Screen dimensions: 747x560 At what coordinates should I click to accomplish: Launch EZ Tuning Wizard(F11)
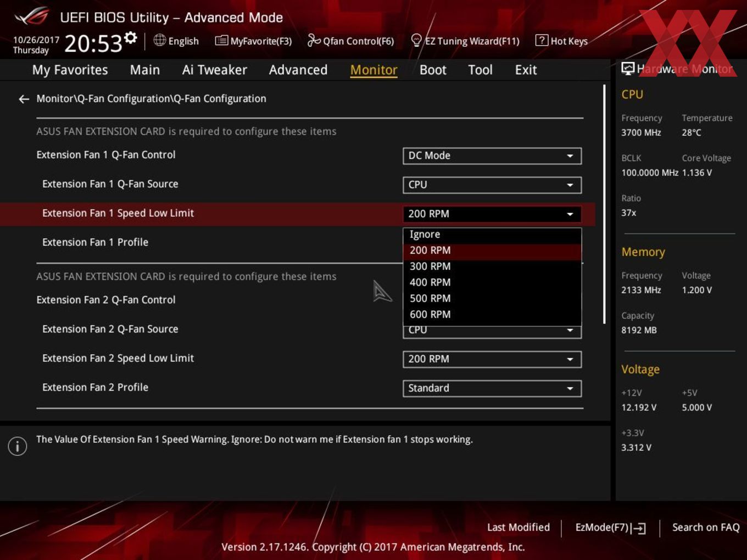pyautogui.click(x=465, y=41)
